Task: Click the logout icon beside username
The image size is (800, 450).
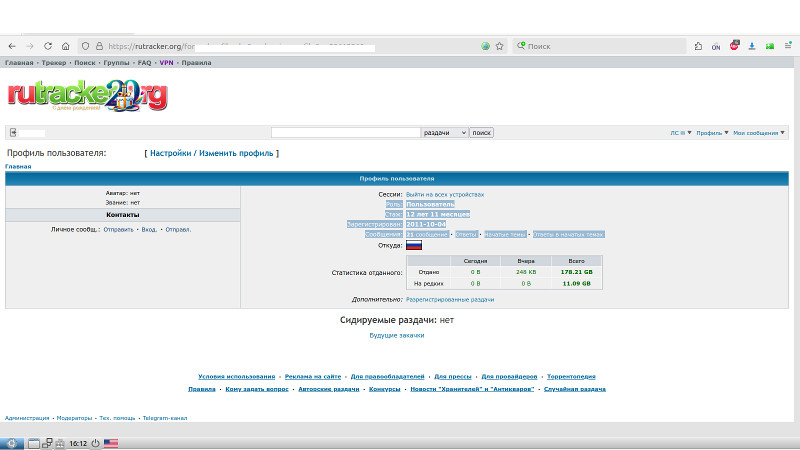Action: [13, 133]
